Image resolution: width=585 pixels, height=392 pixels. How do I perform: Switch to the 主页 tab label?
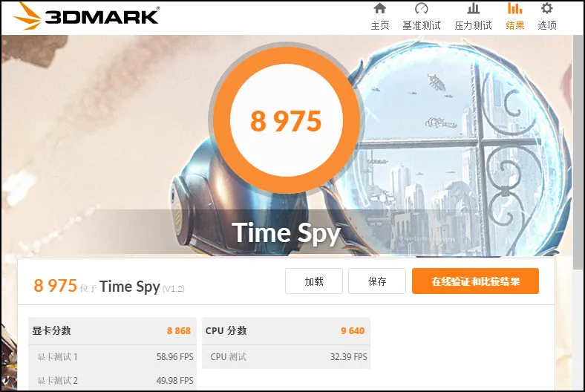click(380, 25)
